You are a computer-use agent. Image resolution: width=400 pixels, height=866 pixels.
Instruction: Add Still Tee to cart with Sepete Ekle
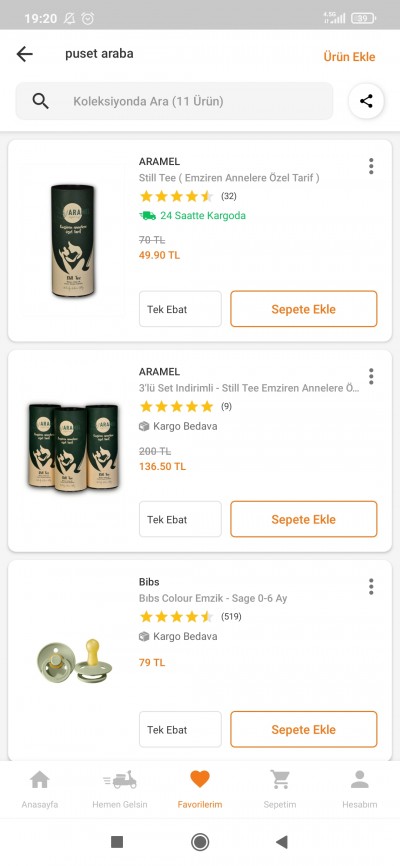(x=304, y=309)
